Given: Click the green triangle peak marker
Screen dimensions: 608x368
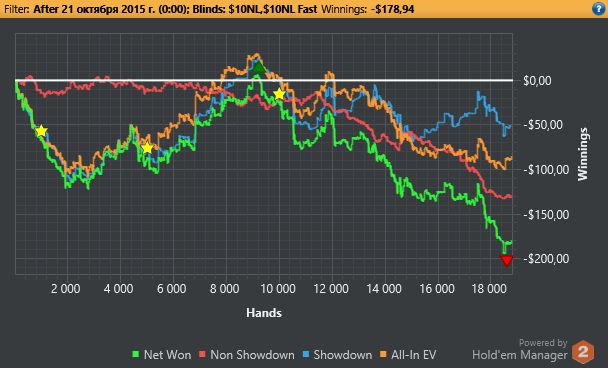Looking at the screenshot, I should pos(259,67).
